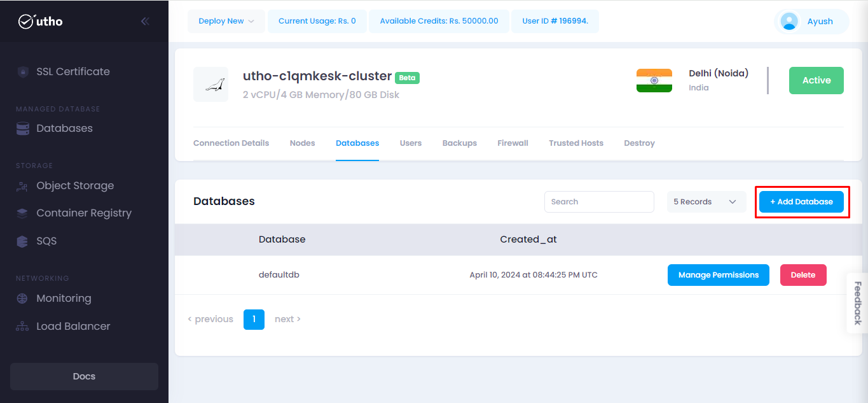The width and height of the screenshot is (868, 403).
Task: Focus the databases Search field
Action: (x=599, y=202)
